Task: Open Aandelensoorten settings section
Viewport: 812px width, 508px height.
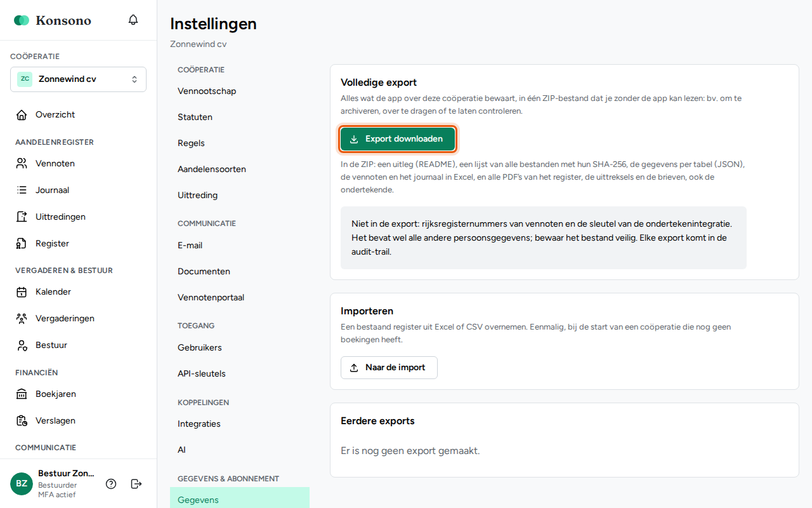Action: [x=240, y=170]
